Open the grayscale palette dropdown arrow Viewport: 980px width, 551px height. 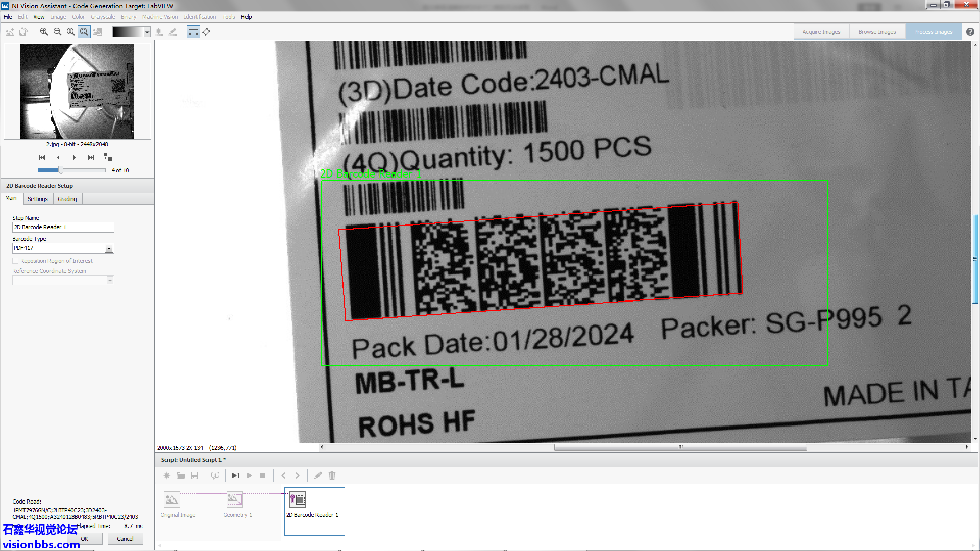coord(147,32)
